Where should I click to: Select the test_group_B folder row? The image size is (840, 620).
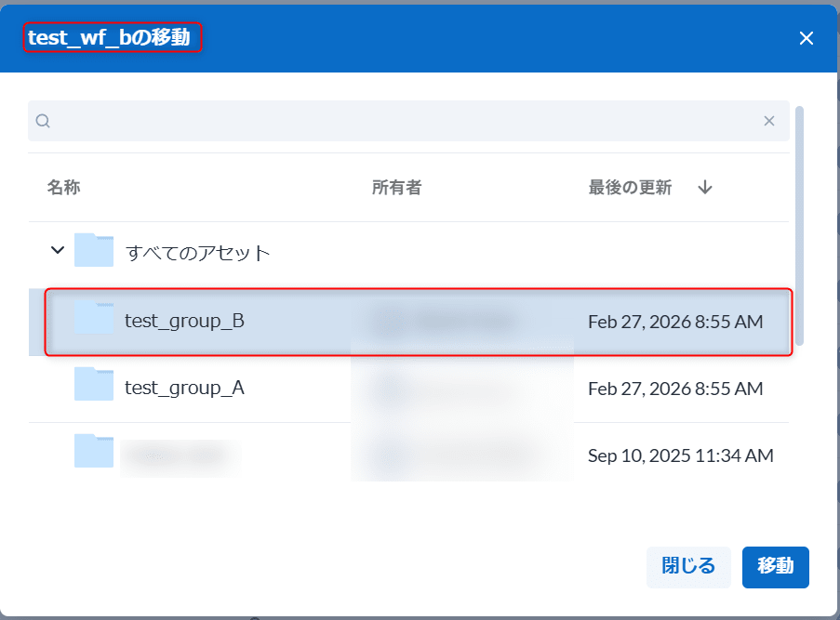pyautogui.click(x=372, y=320)
